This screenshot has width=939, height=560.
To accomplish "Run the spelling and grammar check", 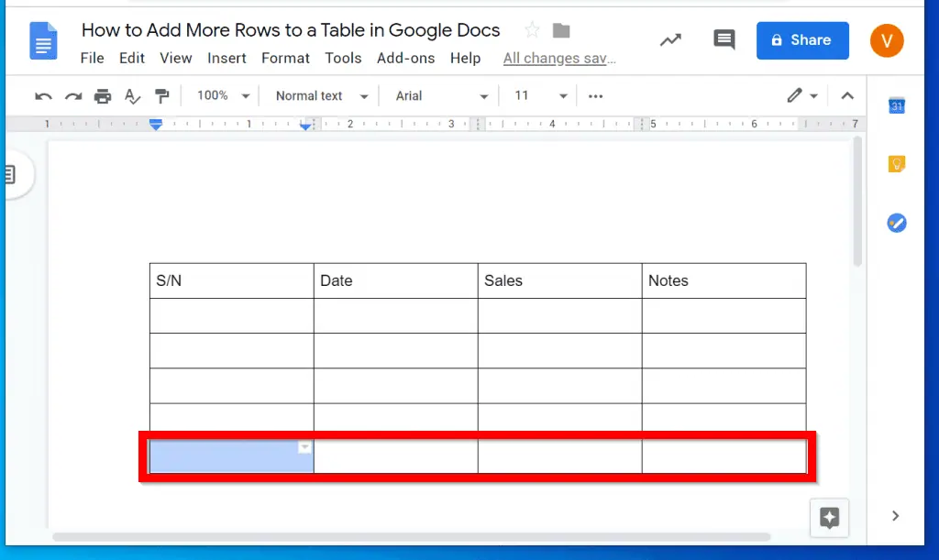I will click(132, 95).
